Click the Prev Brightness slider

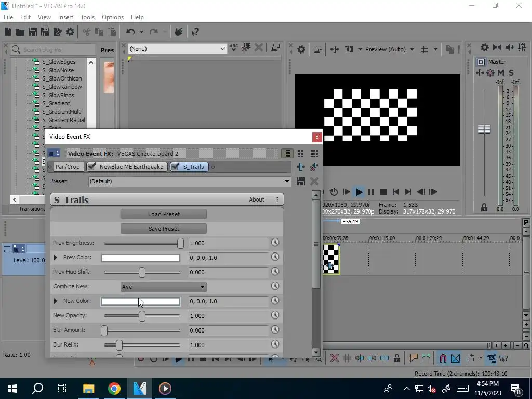(142, 243)
